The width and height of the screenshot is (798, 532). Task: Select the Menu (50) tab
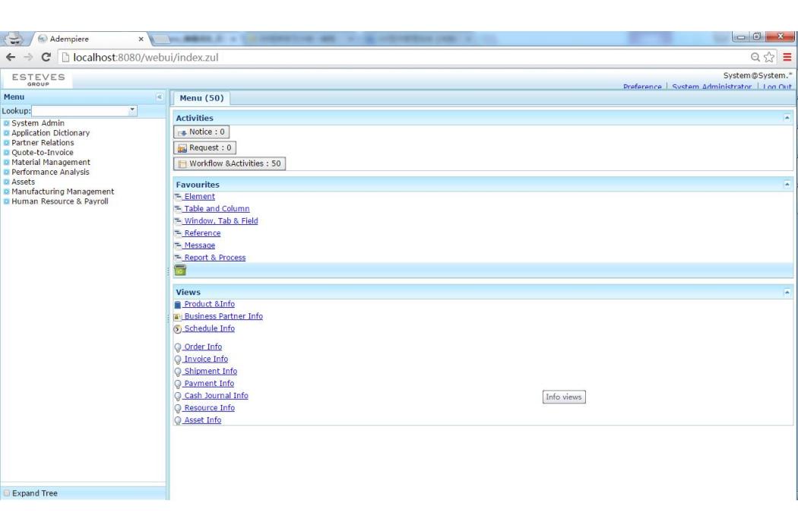click(x=201, y=98)
